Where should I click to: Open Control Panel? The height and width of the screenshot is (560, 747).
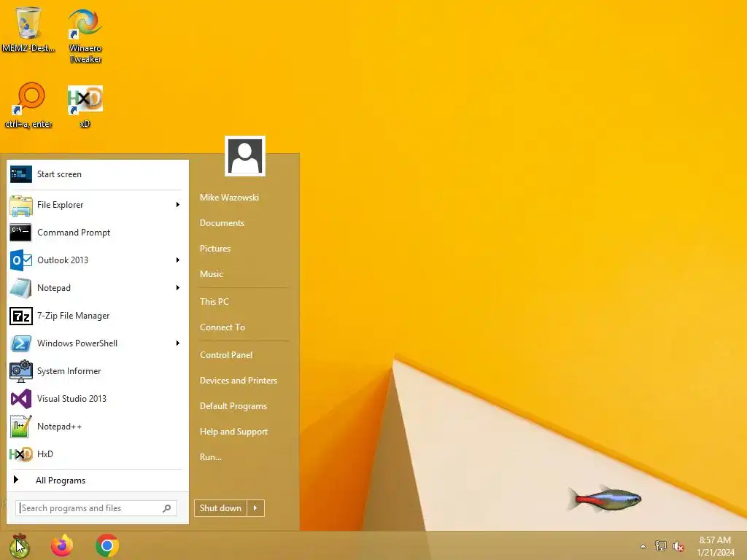[x=226, y=355]
